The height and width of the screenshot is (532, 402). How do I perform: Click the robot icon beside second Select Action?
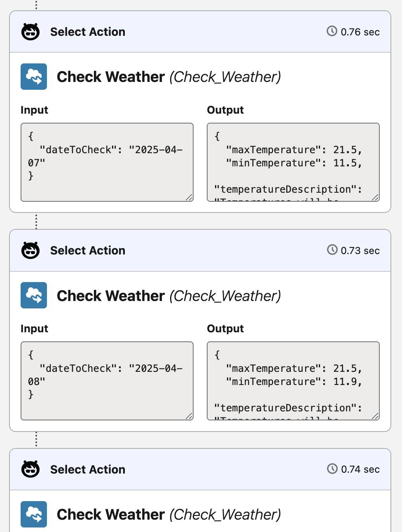[x=30, y=249]
